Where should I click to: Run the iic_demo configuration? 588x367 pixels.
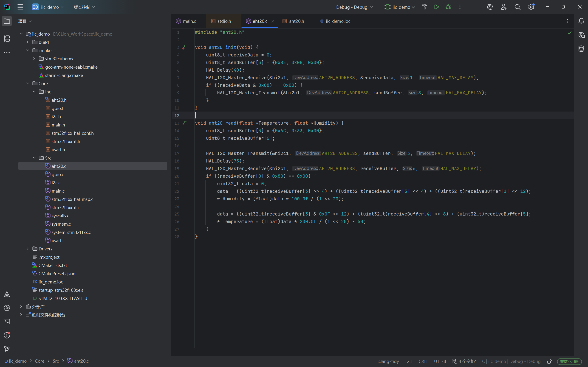pyautogui.click(x=436, y=7)
